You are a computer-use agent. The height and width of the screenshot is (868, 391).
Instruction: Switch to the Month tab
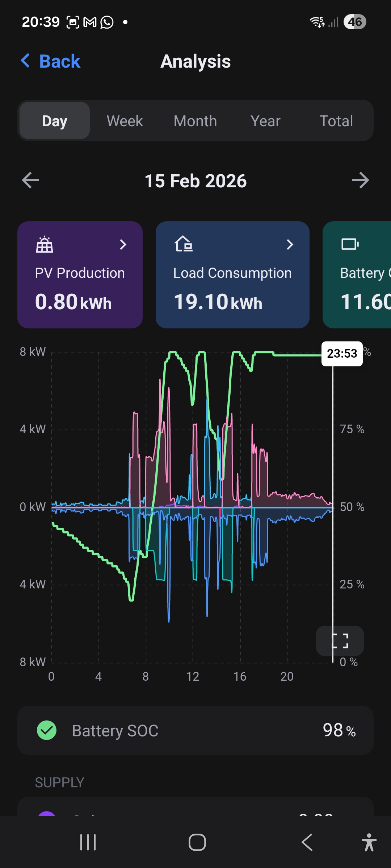click(195, 121)
